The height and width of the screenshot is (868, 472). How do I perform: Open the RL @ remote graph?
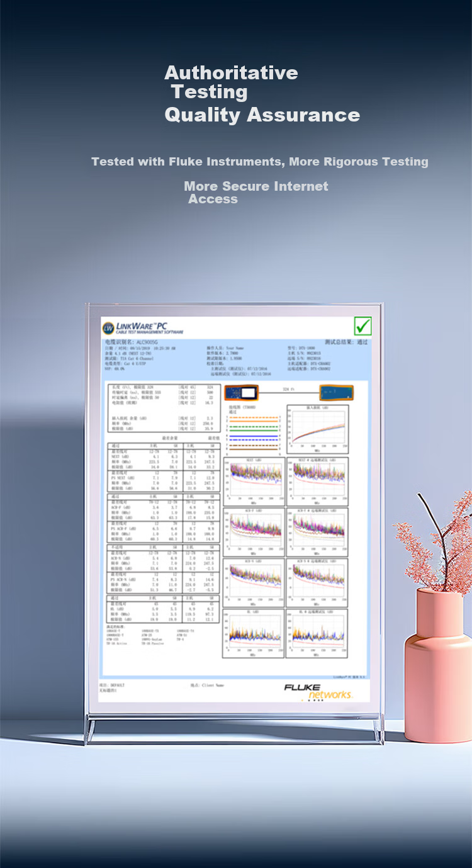click(x=317, y=634)
